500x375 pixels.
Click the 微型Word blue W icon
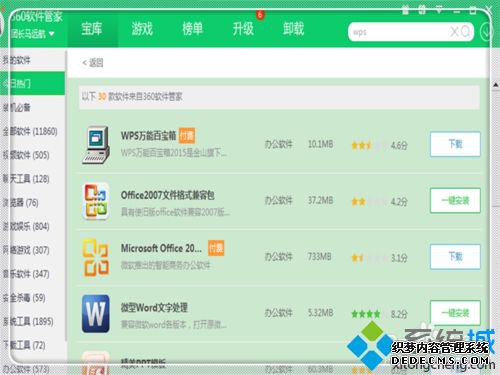tap(96, 314)
